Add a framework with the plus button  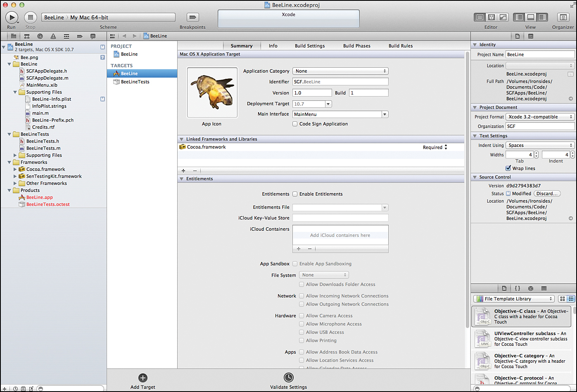pos(183,171)
